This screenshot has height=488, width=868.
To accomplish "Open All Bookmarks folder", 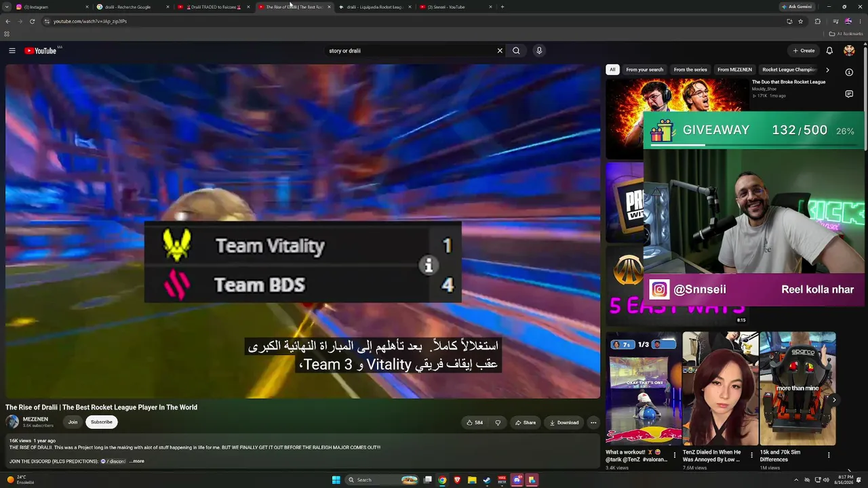I will coord(846,34).
